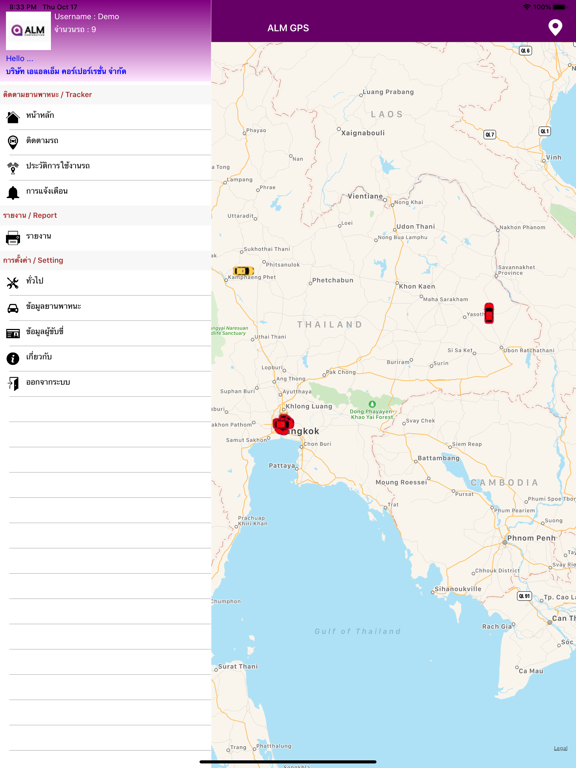
Task: Tap the Sihanoukville map label
Action: point(458,589)
